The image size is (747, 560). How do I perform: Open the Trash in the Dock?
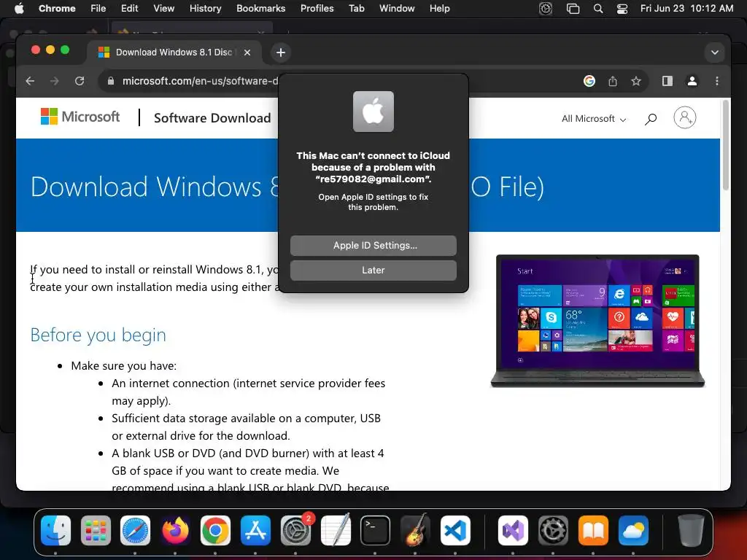[x=692, y=530]
